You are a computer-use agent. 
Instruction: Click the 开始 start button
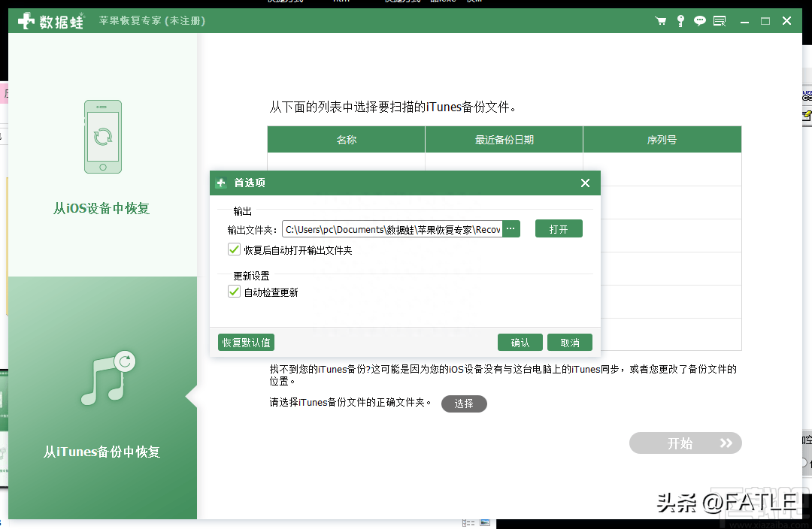pos(685,443)
